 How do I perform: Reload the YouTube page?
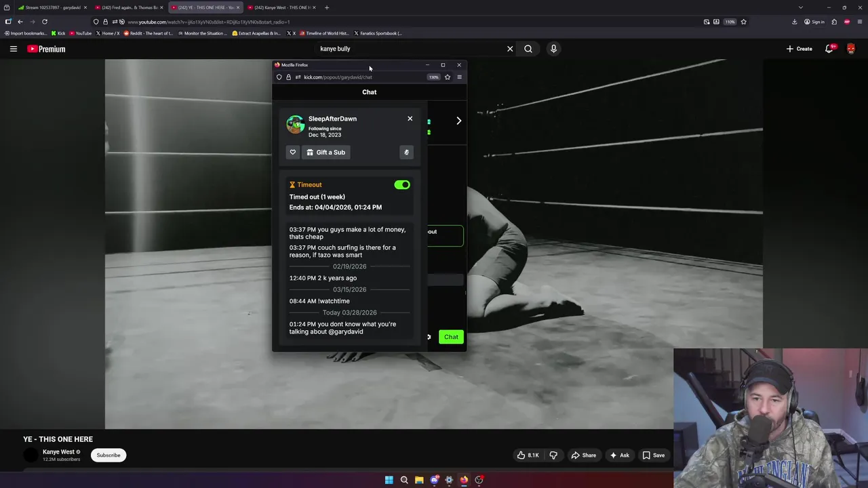tap(45, 22)
